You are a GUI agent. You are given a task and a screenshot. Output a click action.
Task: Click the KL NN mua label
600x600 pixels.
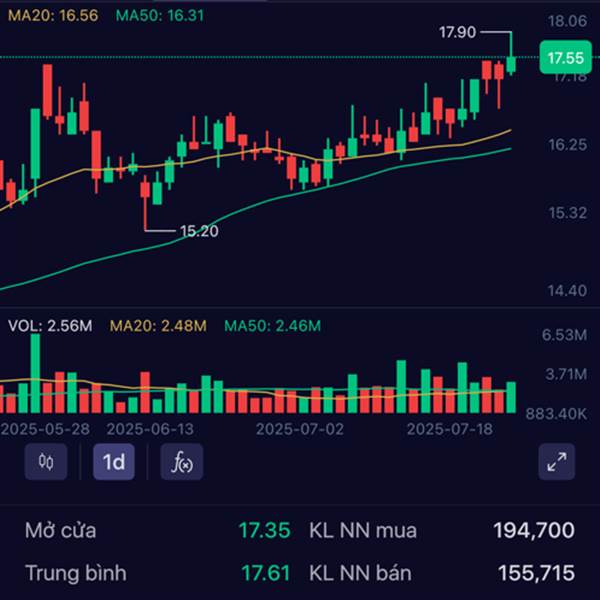tap(363, 530)
